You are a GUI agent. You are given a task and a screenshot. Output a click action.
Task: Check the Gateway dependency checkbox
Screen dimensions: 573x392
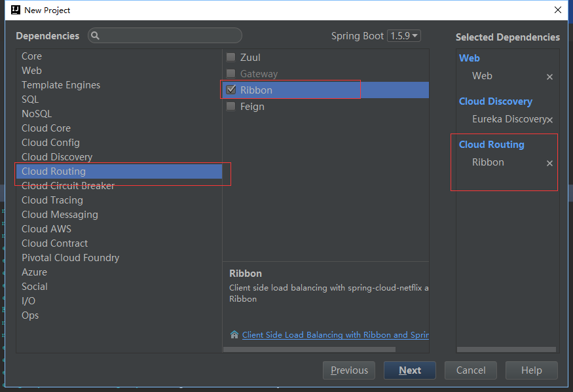[x=231, y=73]
